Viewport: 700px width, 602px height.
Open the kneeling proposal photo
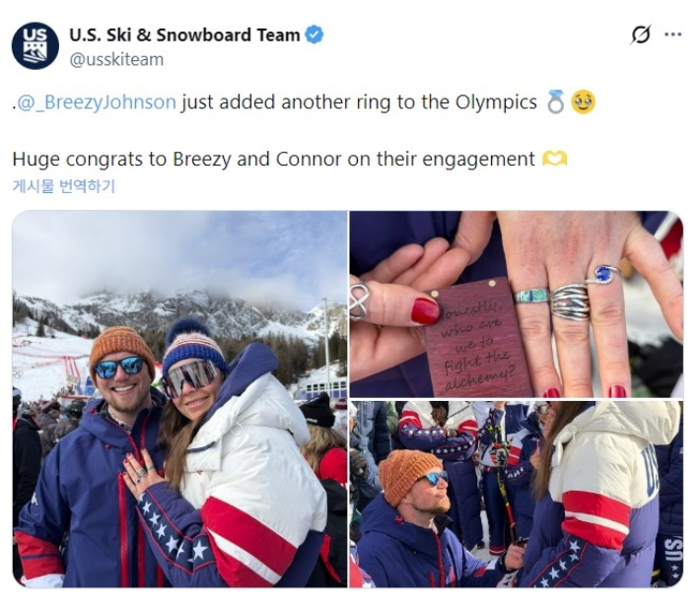[x=516, y=494]
